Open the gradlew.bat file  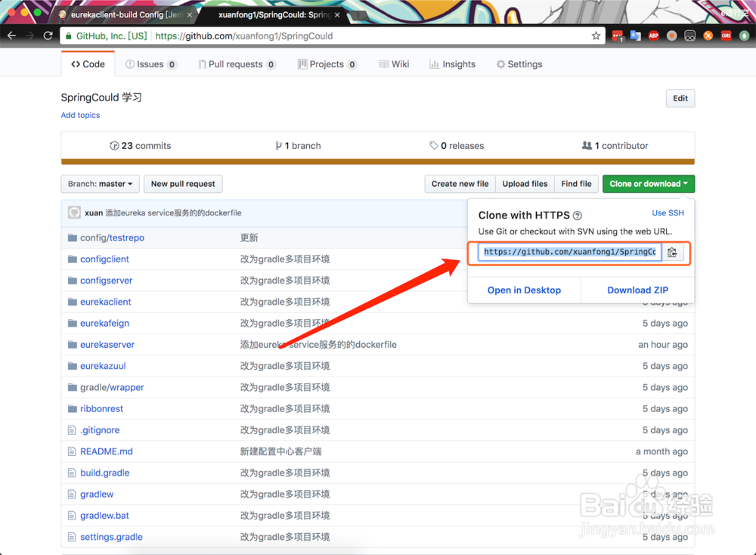[x=104, y=516]
